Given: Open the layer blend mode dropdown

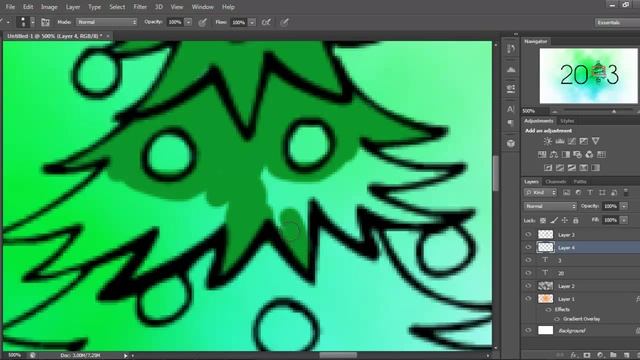Looking at the screenshot, I should coord(550,207).
